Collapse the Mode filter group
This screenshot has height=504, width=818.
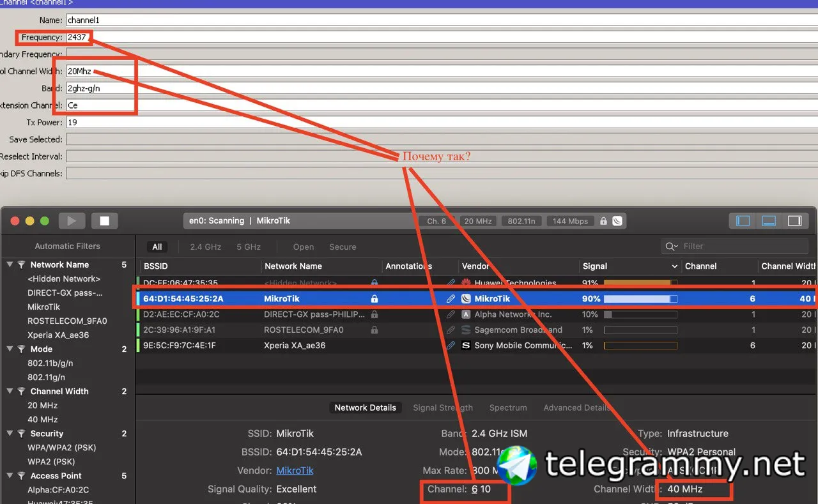click(x=10, y=349)
